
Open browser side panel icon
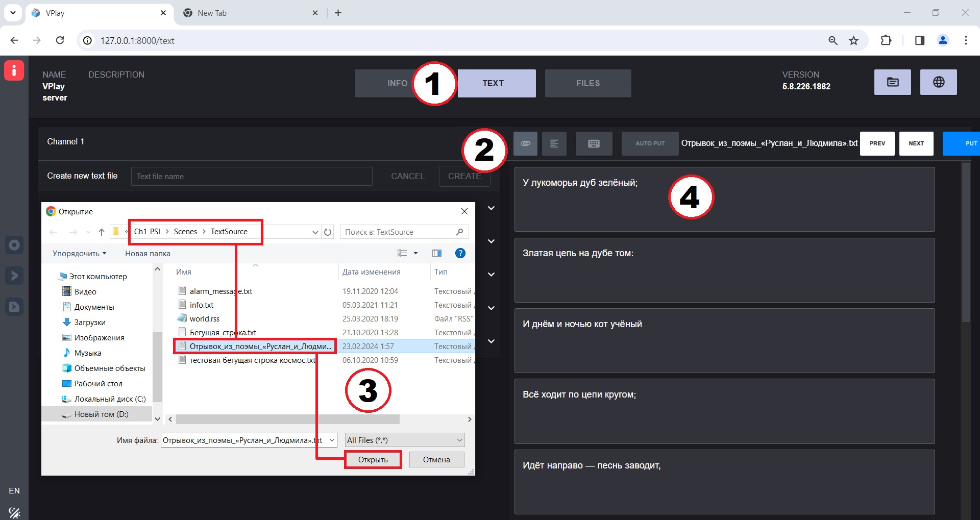tap(920, 40)
